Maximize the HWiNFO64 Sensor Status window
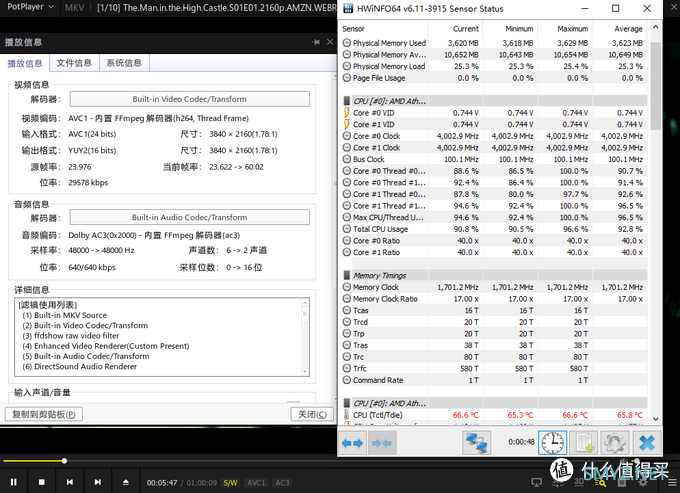The width and height of the screenshot is (680, 493). [615, 8]
